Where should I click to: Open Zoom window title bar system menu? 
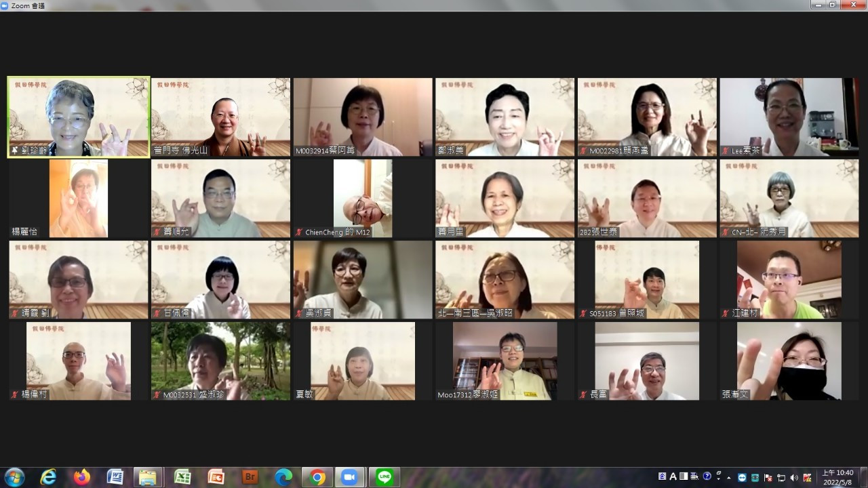click(x=5, y=5)
